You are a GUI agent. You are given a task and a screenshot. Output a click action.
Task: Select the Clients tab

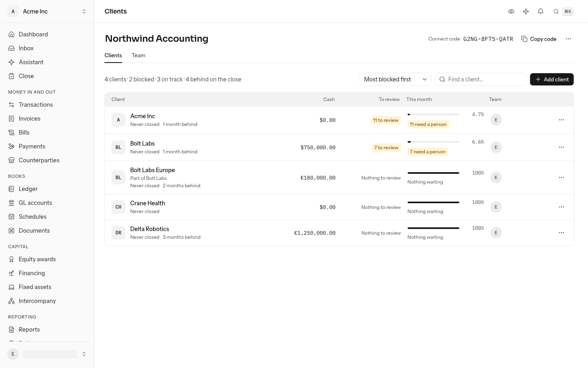(x=113, y=56)
